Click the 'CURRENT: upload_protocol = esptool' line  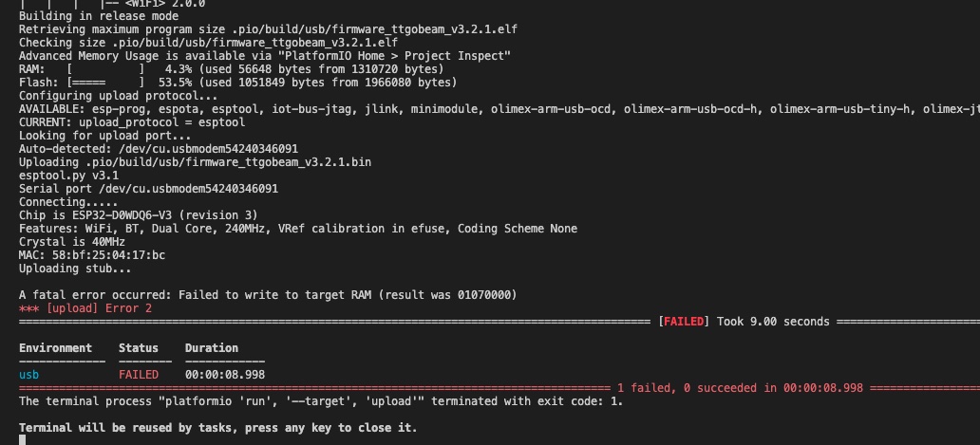132,122
